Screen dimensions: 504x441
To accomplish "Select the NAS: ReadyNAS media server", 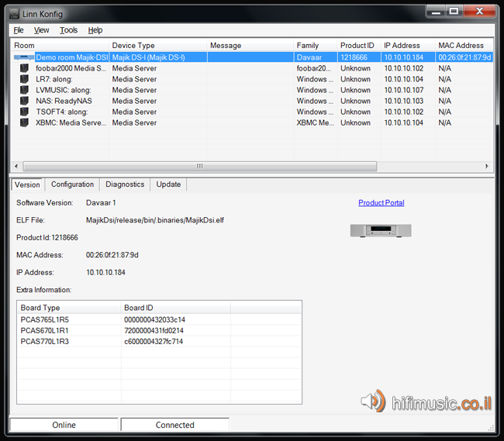I will point(252,102).
